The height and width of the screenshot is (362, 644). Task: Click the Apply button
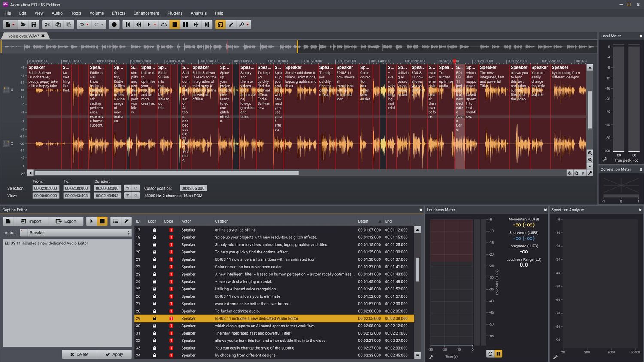click(x=114, y=354)
